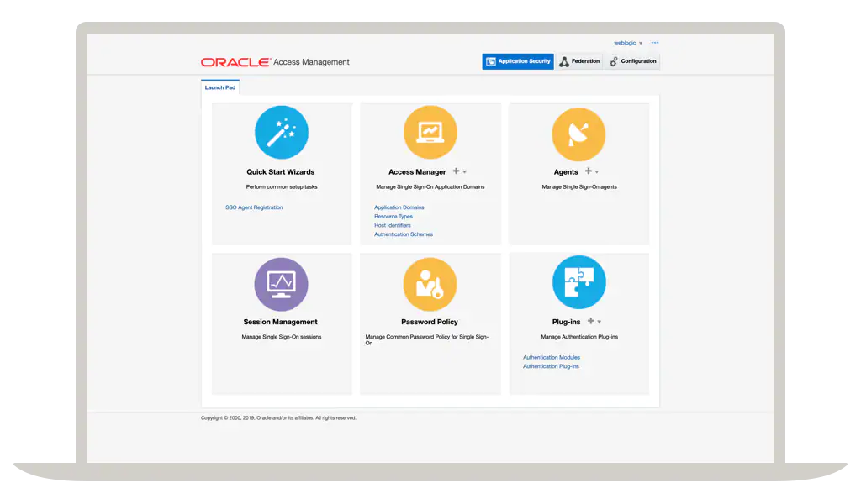Open the Authentication Modules link
Screen dimensions: 861x504
coord(552,358)
